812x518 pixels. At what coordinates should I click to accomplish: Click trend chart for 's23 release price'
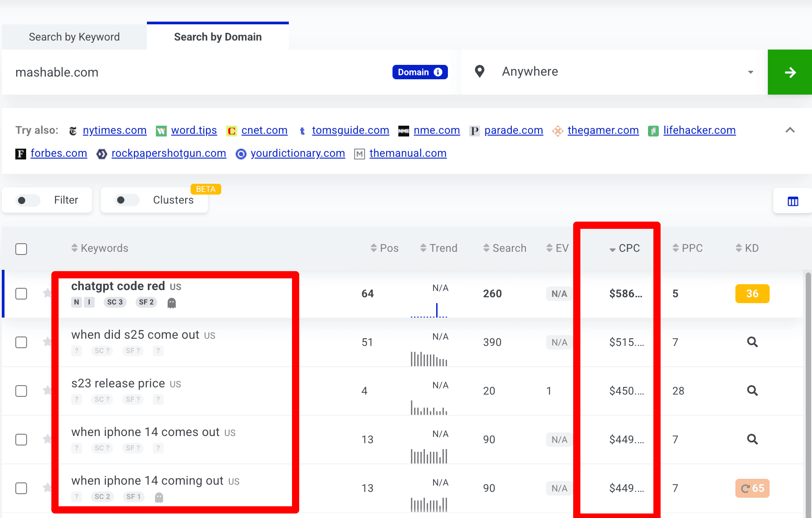(429, 407)
